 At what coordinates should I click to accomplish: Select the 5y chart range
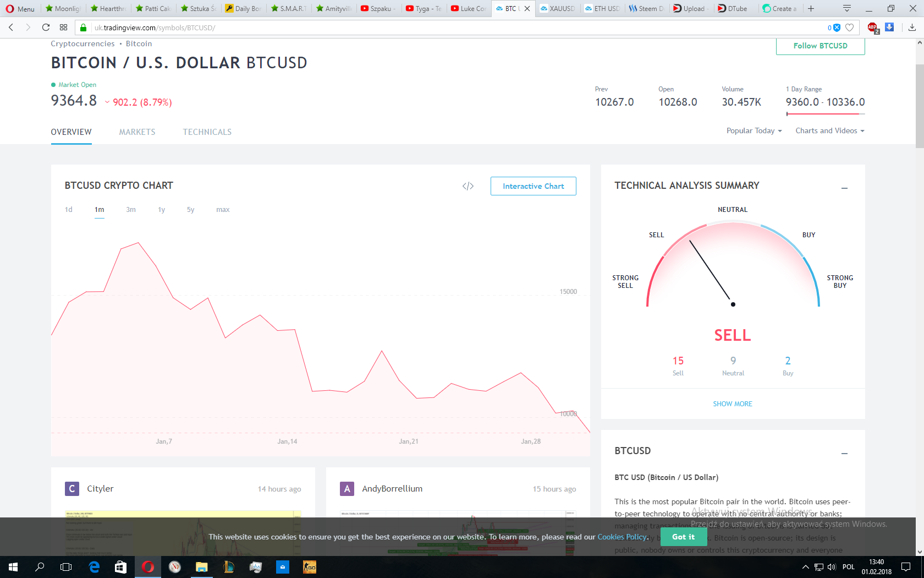(x=191, y=210)
